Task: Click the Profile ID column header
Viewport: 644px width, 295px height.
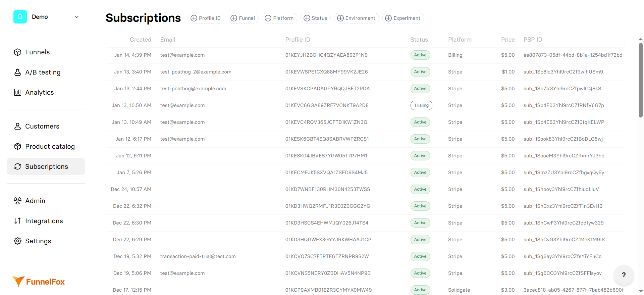Action: (298, 40)
